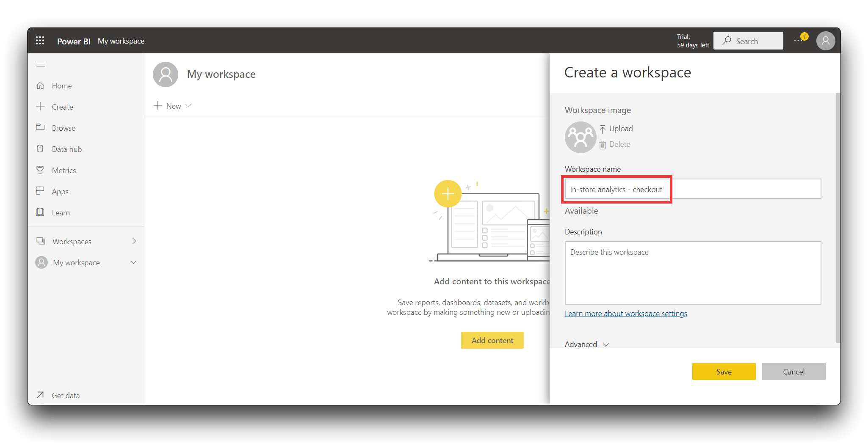Click the search magnifier icon
This screenshot has width=868, height=446.
tap(727, 41)
